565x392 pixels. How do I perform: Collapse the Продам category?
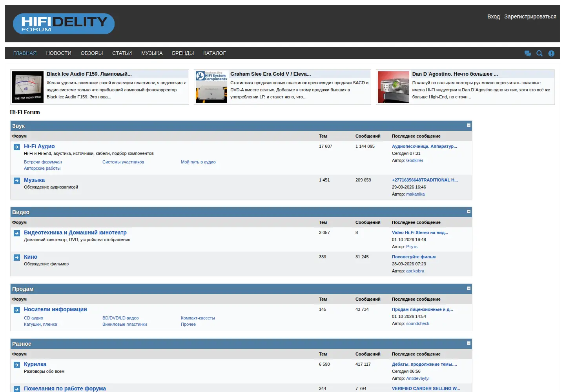click(x=468, y=289)
